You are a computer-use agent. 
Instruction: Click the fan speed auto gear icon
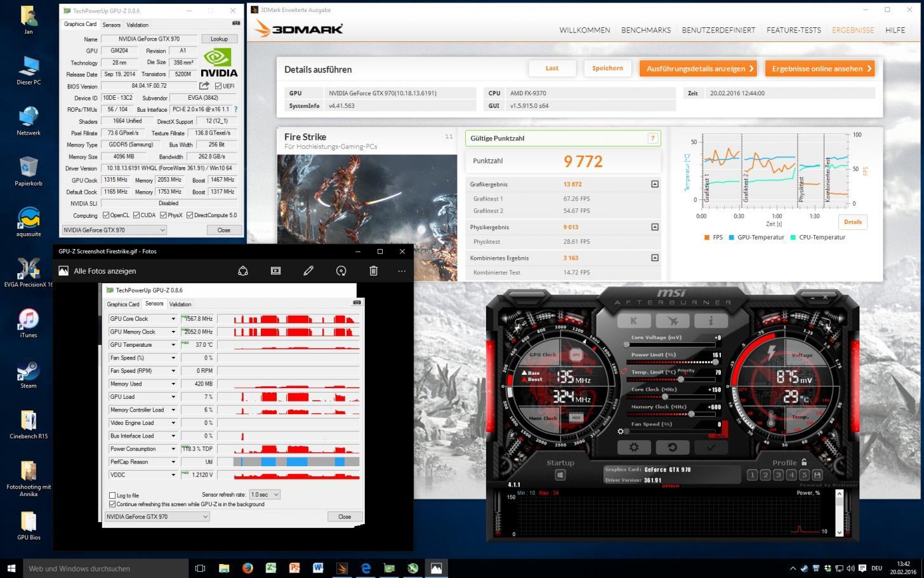pos(621,431)
